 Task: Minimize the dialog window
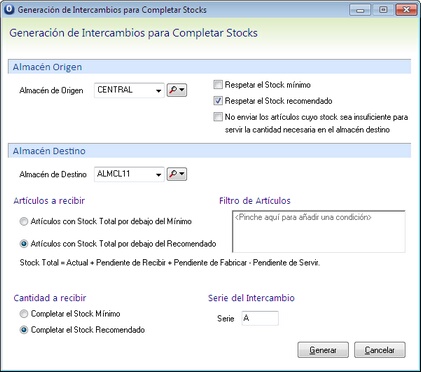(360, 10)
